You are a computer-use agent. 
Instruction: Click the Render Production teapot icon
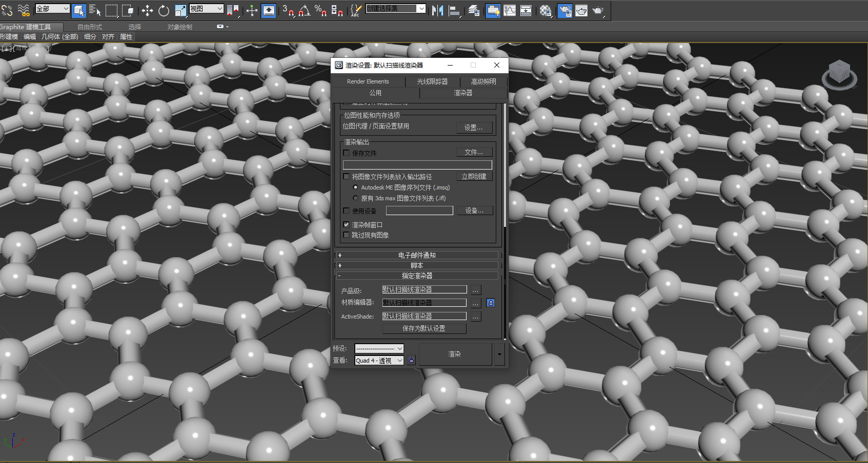pyautogui.click(x=598, y=10)
